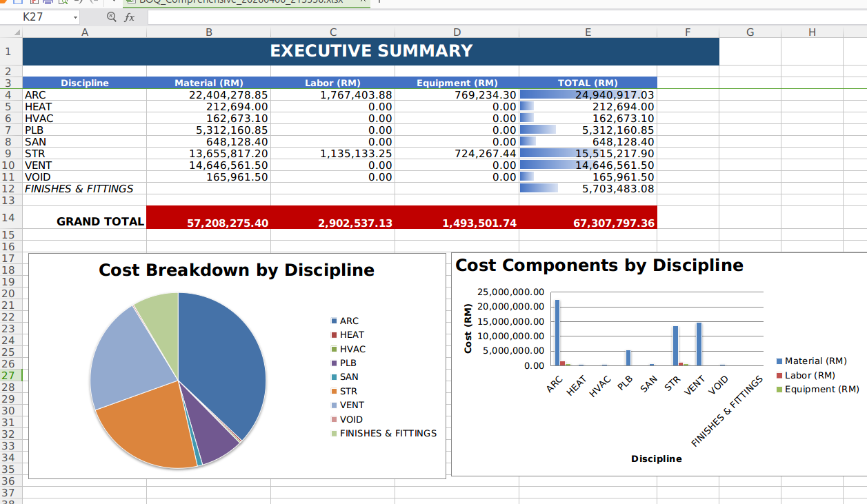The image size is (867, 504).
Task: Expand the Name Box dropdown arrow
Action: tap(74, 17)
